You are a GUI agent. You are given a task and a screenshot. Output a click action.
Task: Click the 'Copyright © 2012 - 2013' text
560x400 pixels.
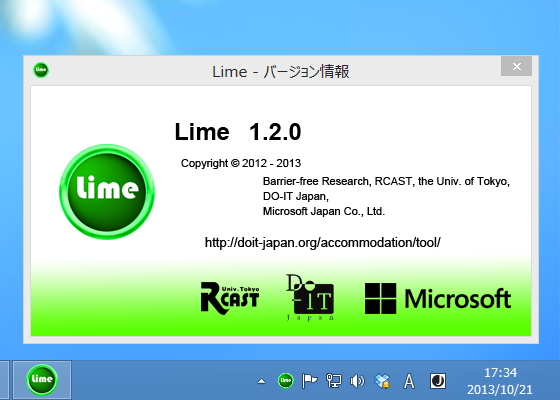pyautogui.click(x=241, y=163)
